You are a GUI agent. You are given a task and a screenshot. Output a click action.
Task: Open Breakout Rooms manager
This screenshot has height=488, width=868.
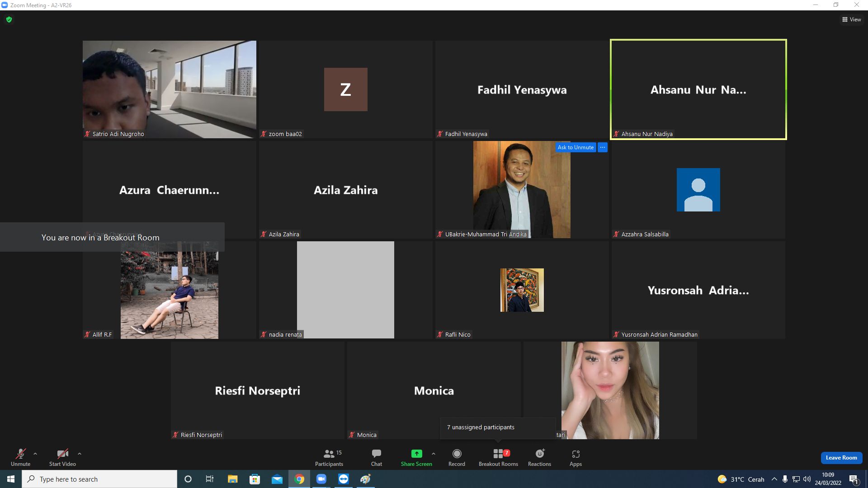pyautogui.click(x=498, y=457)
